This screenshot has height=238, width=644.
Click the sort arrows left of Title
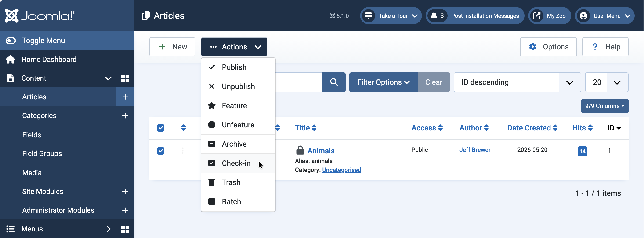tap(278, 128)
